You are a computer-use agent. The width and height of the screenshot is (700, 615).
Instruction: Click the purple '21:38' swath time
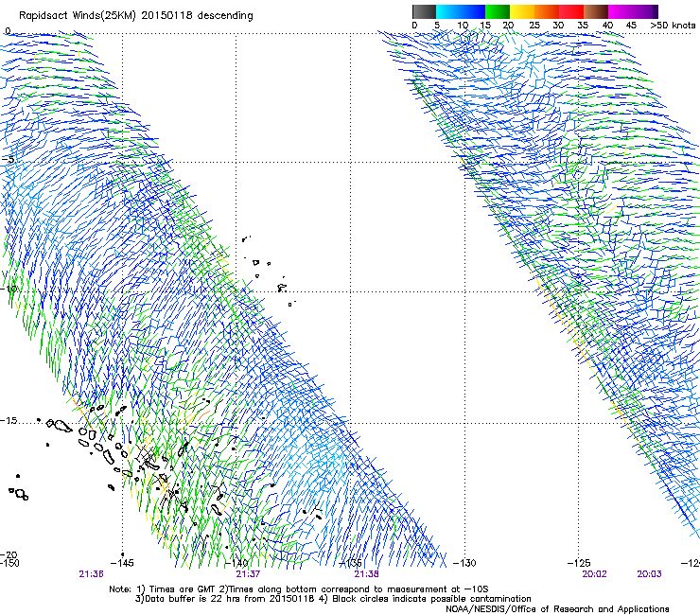coord(366,574)
